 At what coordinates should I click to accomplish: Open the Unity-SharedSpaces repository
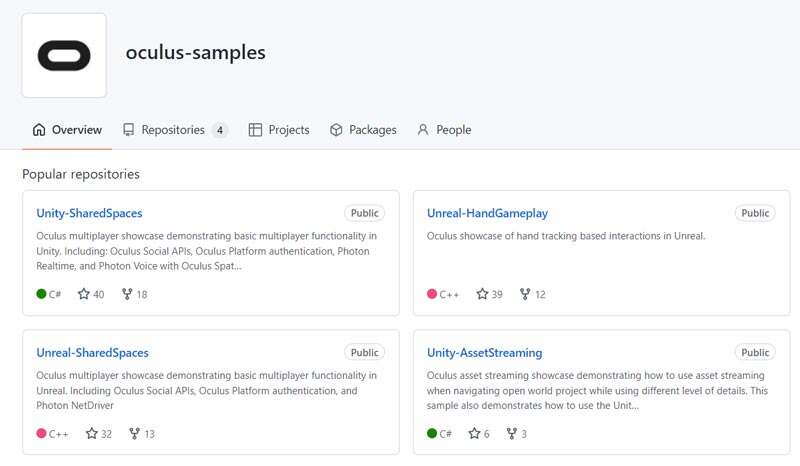click(89, 213)
